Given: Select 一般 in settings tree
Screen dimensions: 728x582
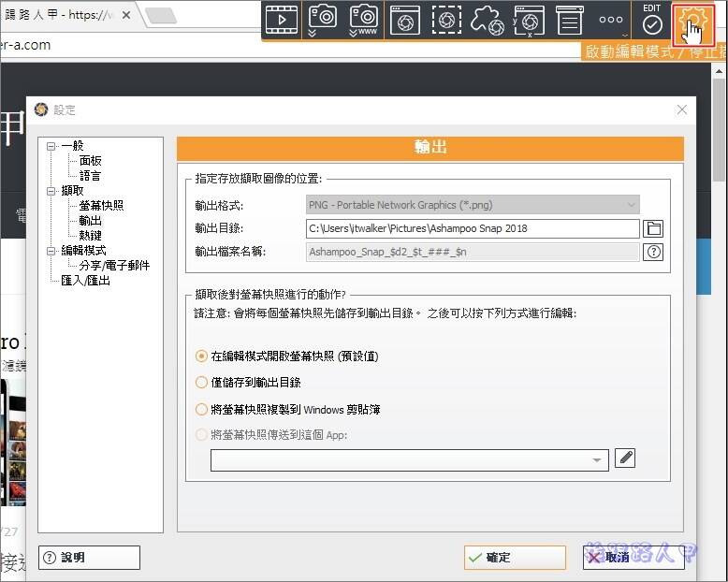Looking at the screenshot, I should click(72, 146).
